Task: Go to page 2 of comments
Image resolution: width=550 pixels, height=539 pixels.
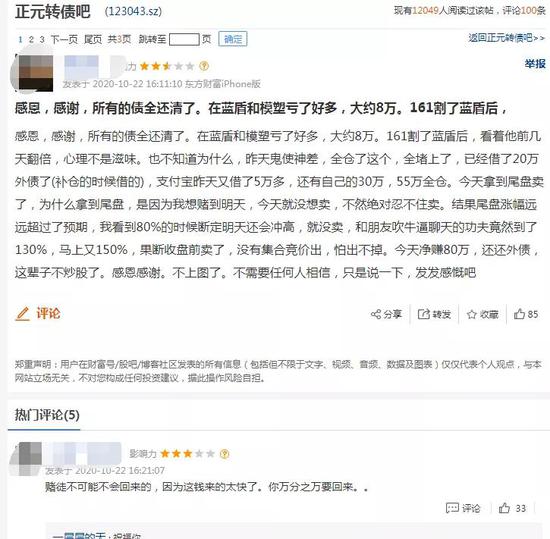Action: (x=31, y=39)
